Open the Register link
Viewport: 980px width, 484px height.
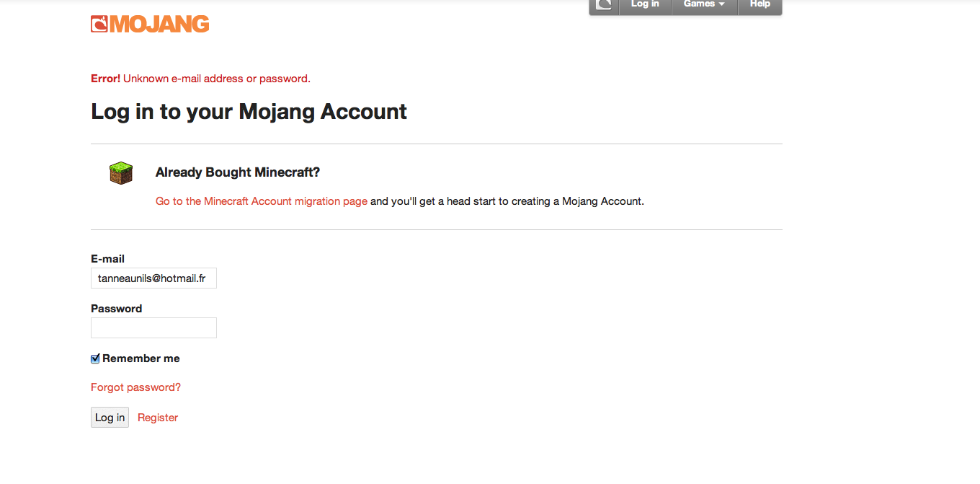pyautogui.click(x=158, y=418)
